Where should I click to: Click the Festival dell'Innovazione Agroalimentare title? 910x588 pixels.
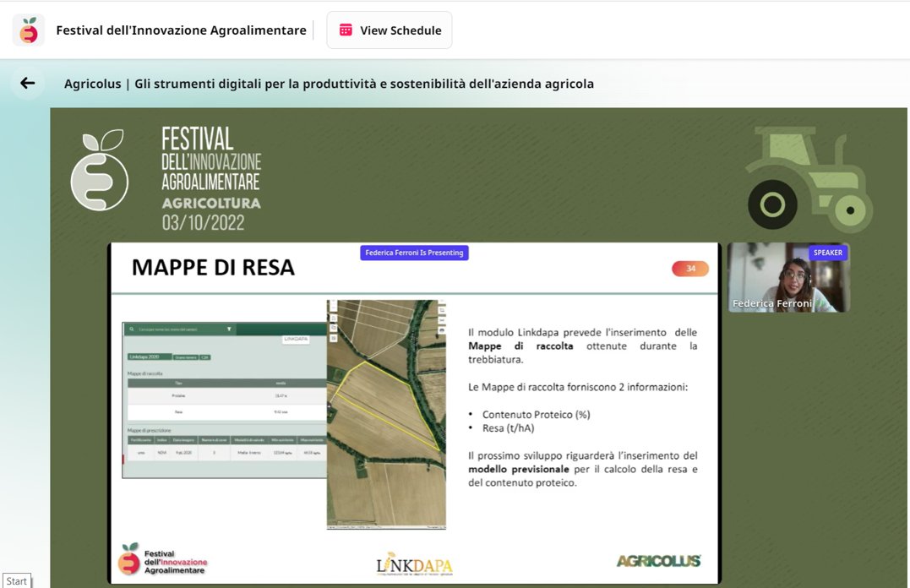click(181, 30)
